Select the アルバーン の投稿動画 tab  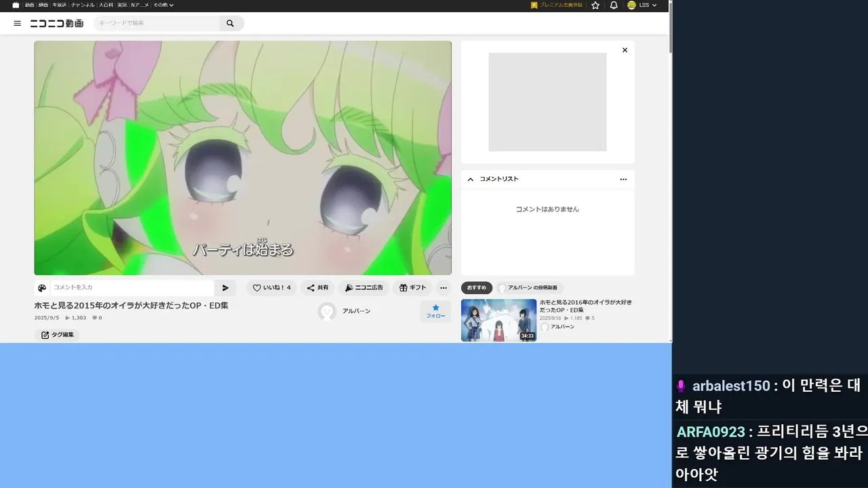530,287
